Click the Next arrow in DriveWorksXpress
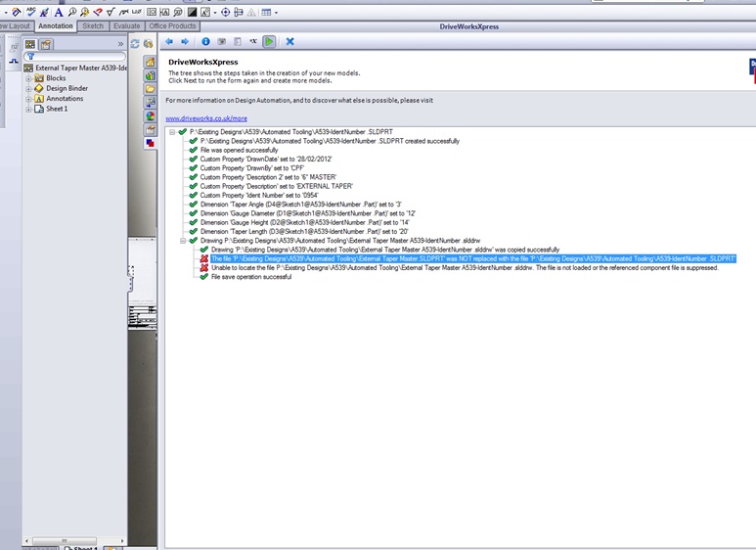The width and height of the screenshot is (756, 550). click(x=185, y=41)
